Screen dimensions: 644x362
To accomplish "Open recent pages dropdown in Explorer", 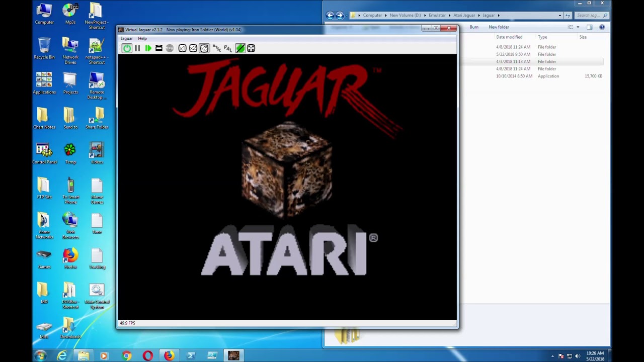I will click(346, 16).
